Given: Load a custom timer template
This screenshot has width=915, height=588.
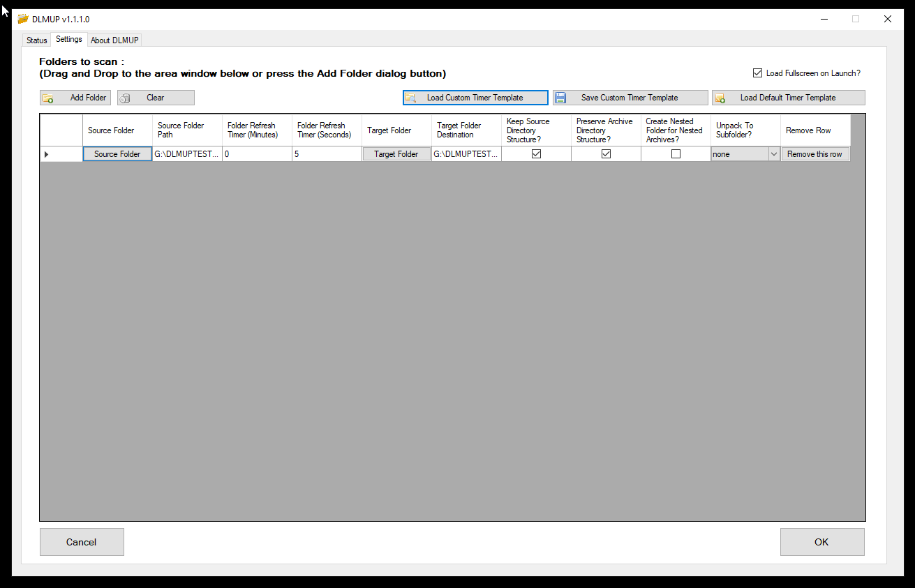Looking at the screenshot, I should (x=475, y=98).
